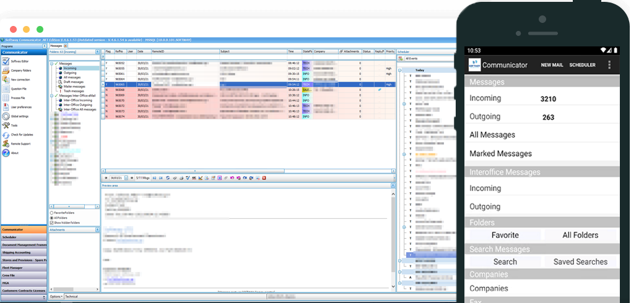
Task: Collapse the Programs panel
Action: pos(45,46)
